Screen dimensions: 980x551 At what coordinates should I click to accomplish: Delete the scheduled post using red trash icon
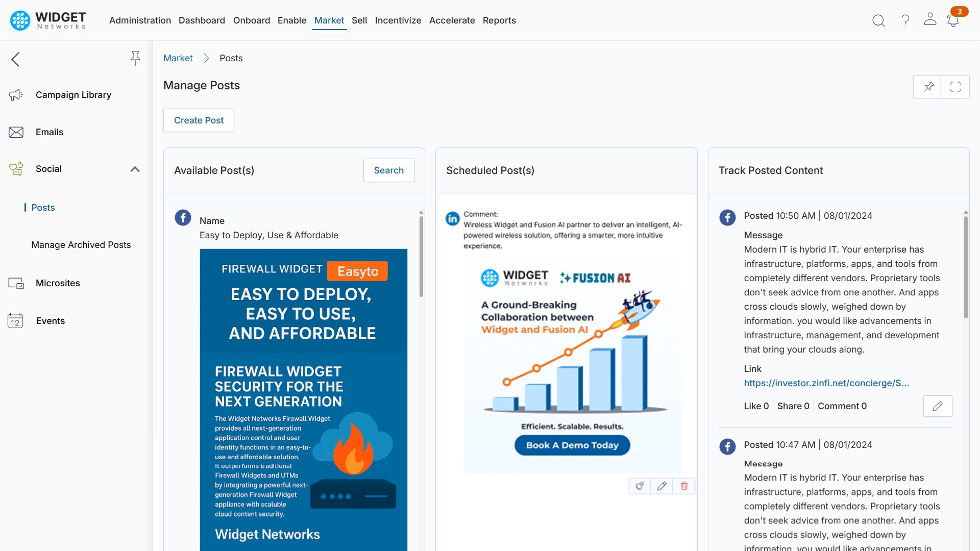tap(684, 486)
